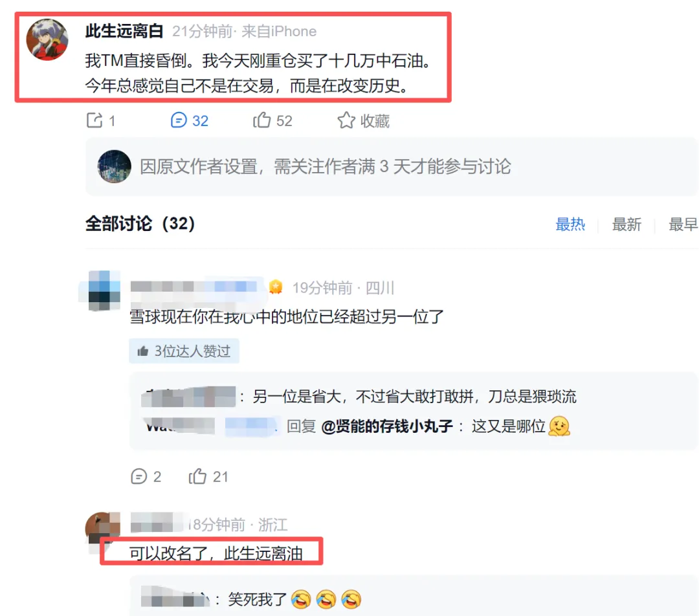The height and width of the screenshot is (616, 699).
Task: Click your own avatar beside the comment box
Action: click(114, 167)
